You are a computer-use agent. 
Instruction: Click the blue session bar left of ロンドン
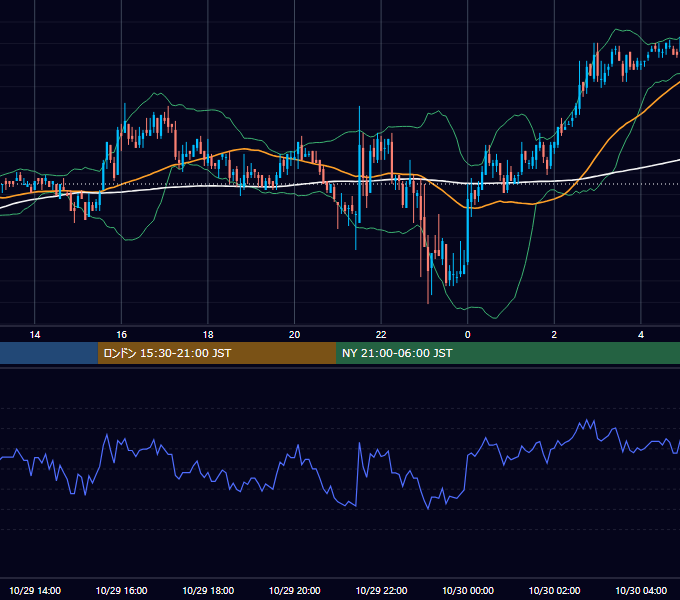coord(49,353)
